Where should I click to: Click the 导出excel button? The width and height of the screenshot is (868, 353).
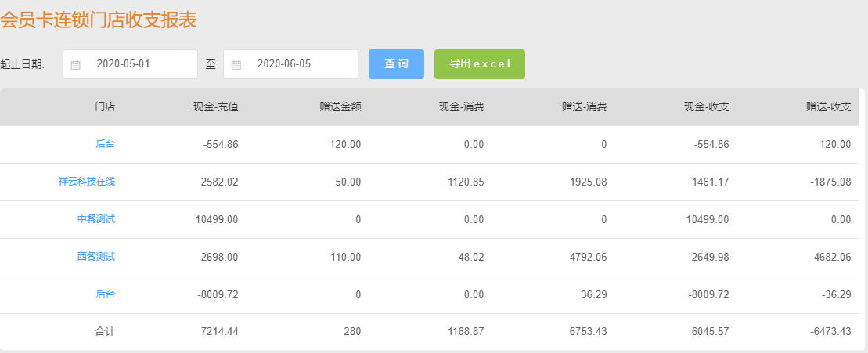tap(479, 64)
